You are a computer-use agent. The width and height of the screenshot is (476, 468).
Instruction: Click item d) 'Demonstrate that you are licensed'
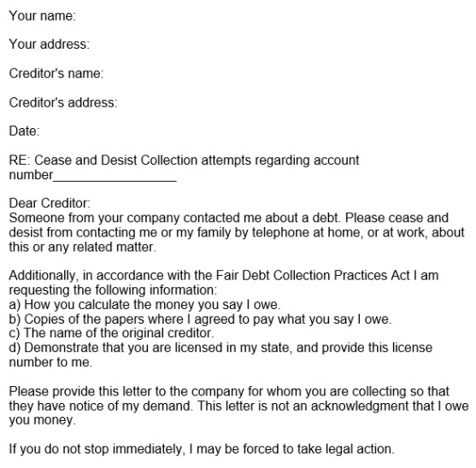[220, 348]
